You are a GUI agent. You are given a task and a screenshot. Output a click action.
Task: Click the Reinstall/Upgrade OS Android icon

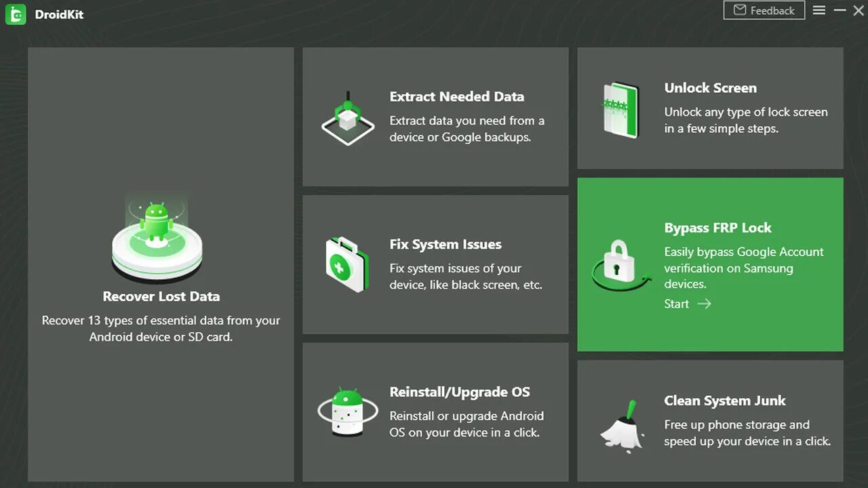[x=347, y=411]
